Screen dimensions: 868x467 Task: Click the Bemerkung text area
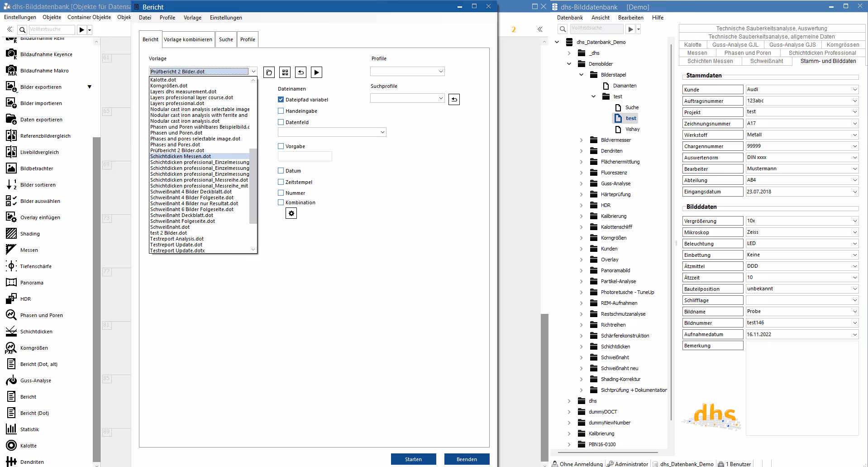[x=801, y=388]
